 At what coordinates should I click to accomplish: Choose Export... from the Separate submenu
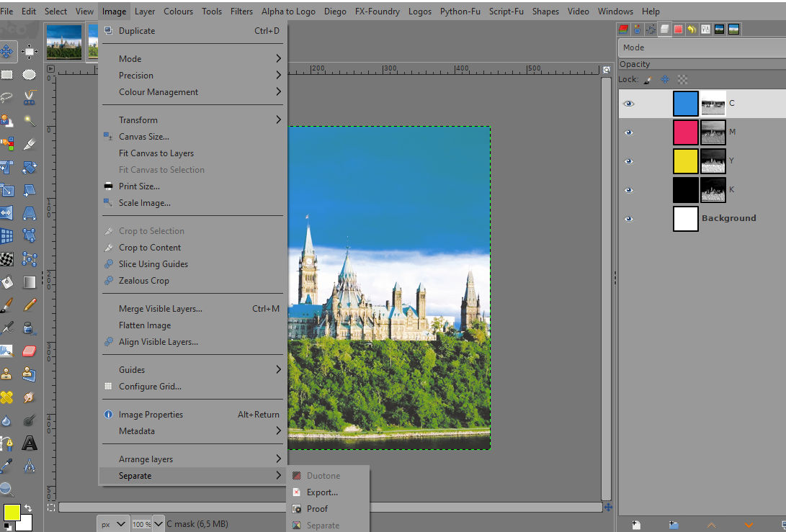tap(321, 492)
